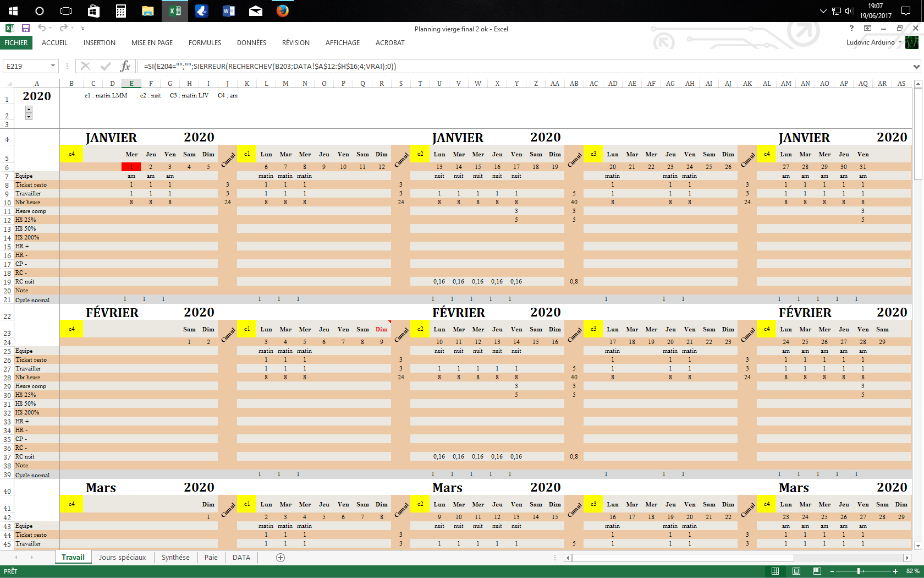Open the Action Center notifications
924x578 pixels.
(x=906, y=11)
